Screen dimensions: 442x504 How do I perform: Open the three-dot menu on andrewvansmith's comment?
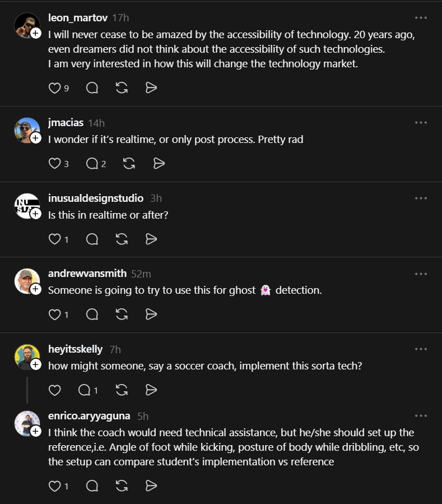click(421, 274)
